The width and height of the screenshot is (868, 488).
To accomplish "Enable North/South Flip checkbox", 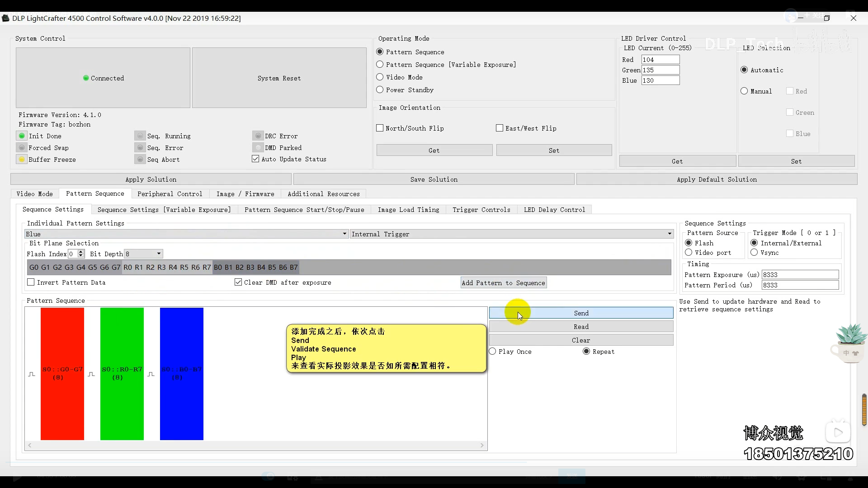I will pos(380,128).
